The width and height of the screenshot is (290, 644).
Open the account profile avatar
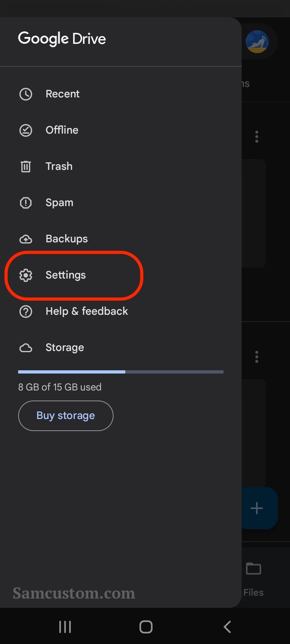257,42
